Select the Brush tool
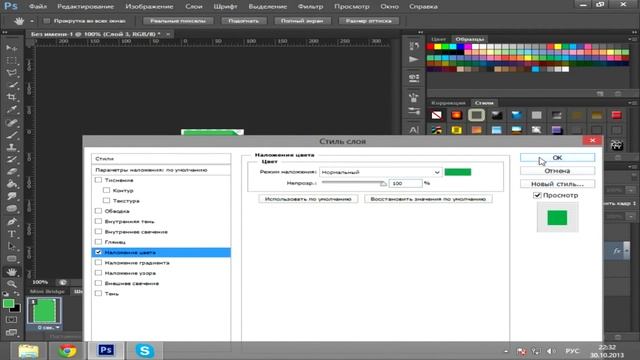 pyautogui.click(x=11, y=135)
